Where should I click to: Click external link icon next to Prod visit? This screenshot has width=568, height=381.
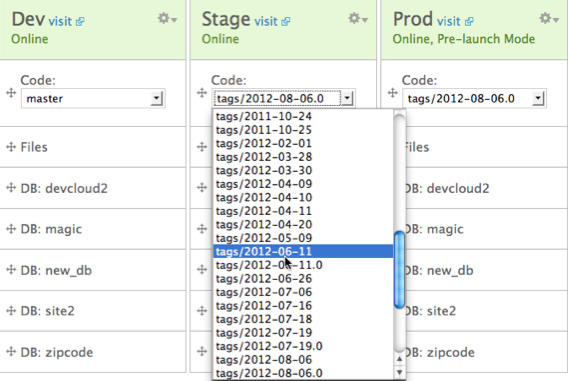coord(469,22)
